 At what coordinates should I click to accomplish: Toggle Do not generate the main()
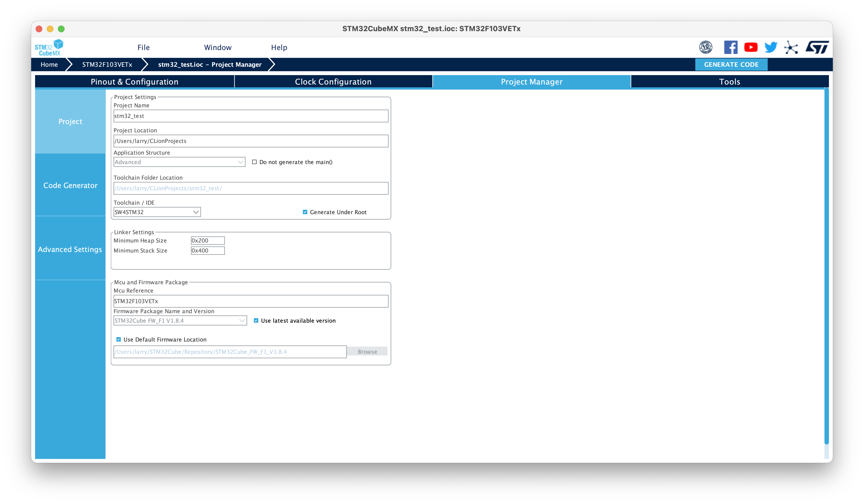point(253,162)
